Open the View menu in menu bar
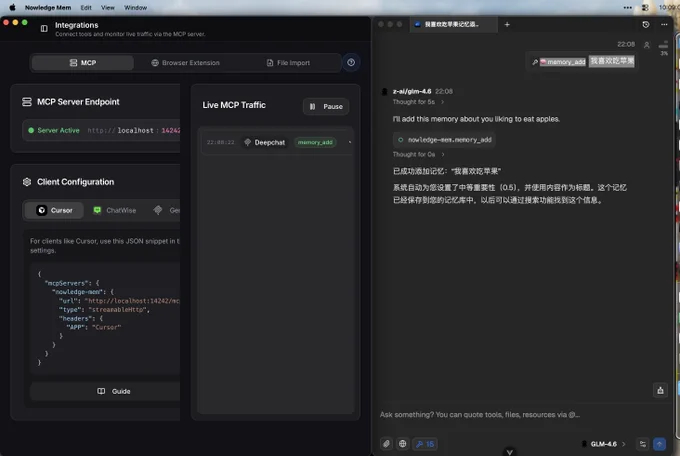Viewport: 680px width, 456px height. (x=108, y=7)
